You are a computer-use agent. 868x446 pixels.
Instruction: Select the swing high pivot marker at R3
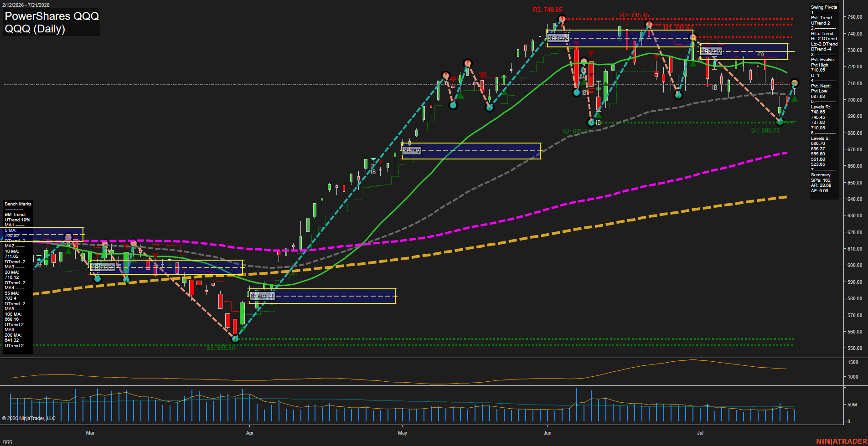[x=562, y=19]
